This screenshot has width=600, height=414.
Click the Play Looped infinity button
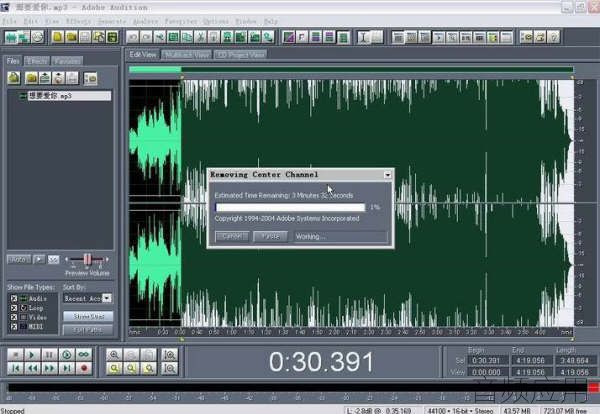coord(84,355)
